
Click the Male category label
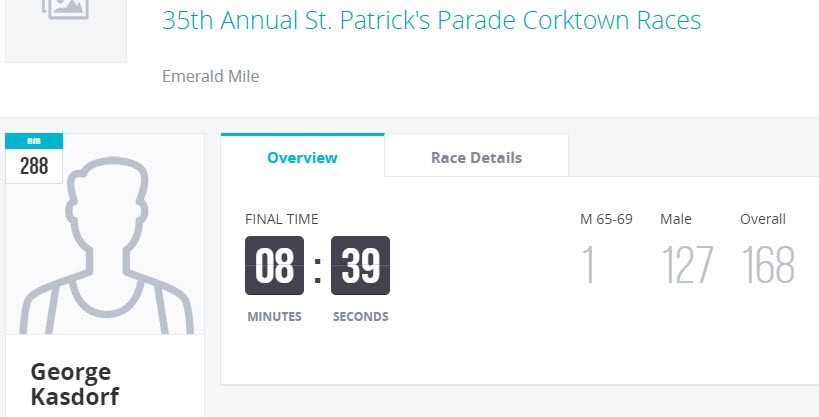(676, 219)
